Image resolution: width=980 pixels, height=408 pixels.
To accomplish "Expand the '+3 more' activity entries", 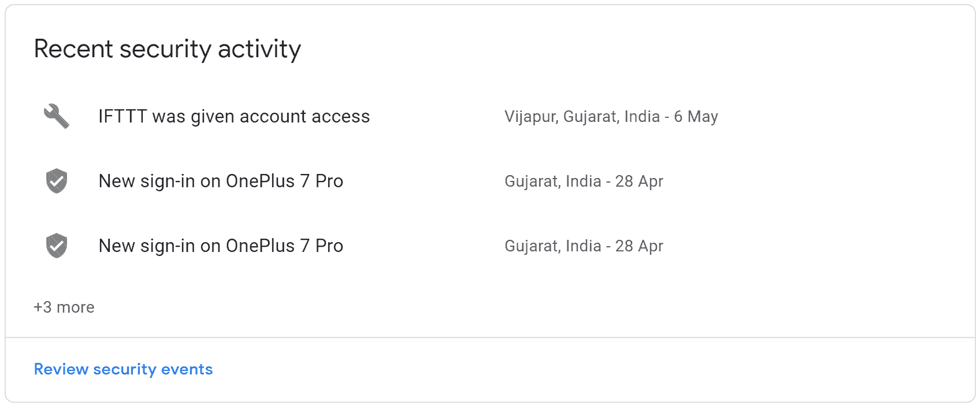I will tap(64, 307).
